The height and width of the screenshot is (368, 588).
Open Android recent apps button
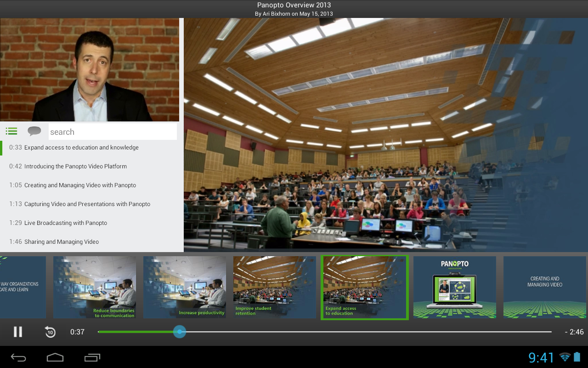point(92,357)
